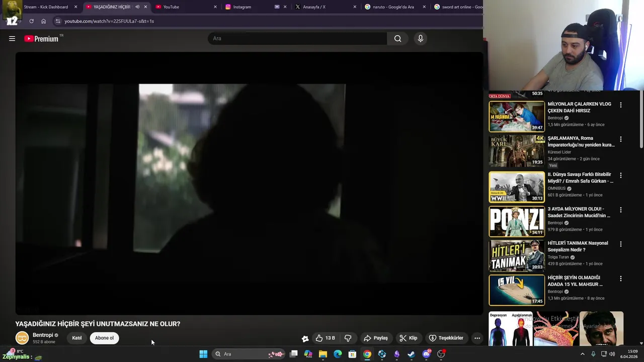
Task: Switch to Stream - Kick Dashboard tab
Action: [x=46, y=7]
